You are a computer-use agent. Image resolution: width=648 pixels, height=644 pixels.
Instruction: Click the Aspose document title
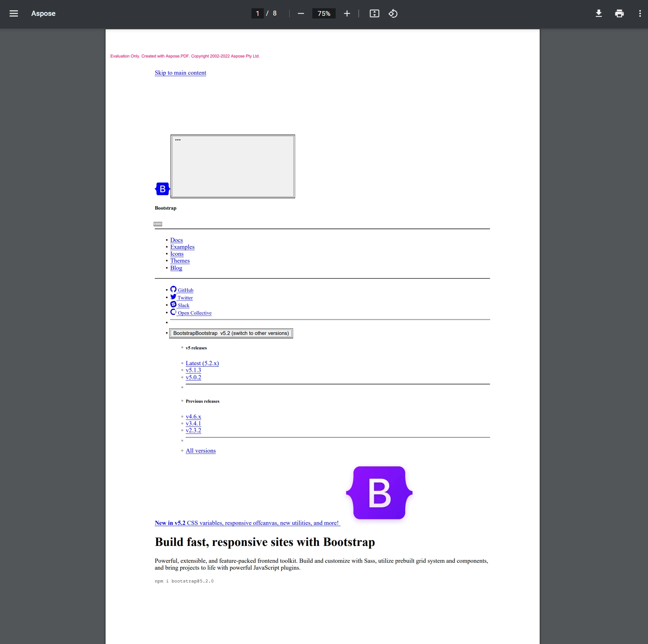pyautogui.click(x=43, y=13)
